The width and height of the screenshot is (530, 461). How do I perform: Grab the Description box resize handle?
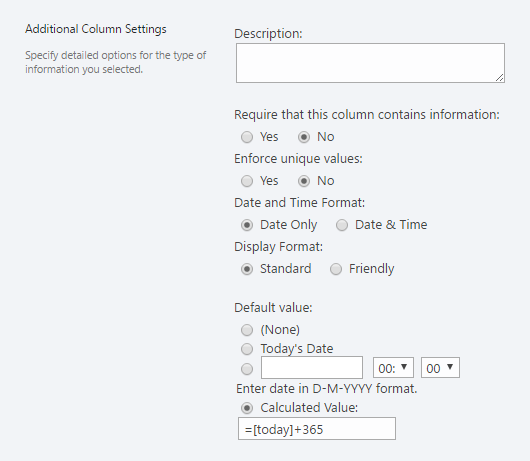point(500,78)
